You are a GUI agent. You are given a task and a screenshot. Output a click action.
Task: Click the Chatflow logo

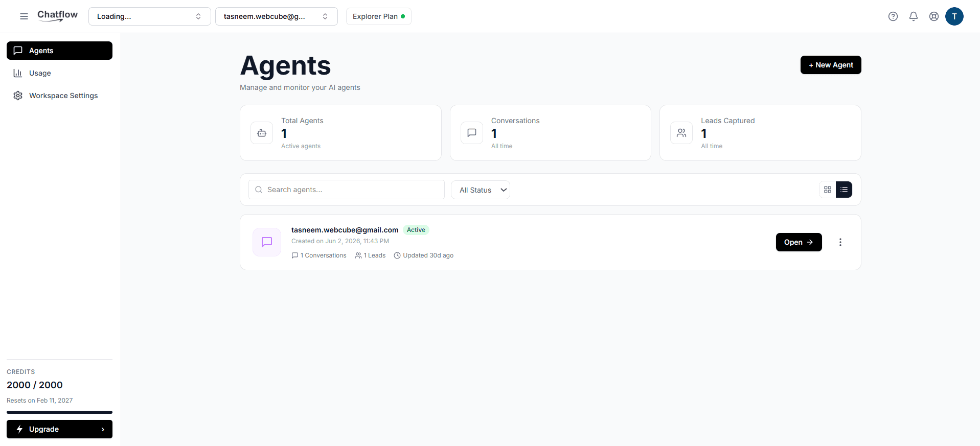57,16
